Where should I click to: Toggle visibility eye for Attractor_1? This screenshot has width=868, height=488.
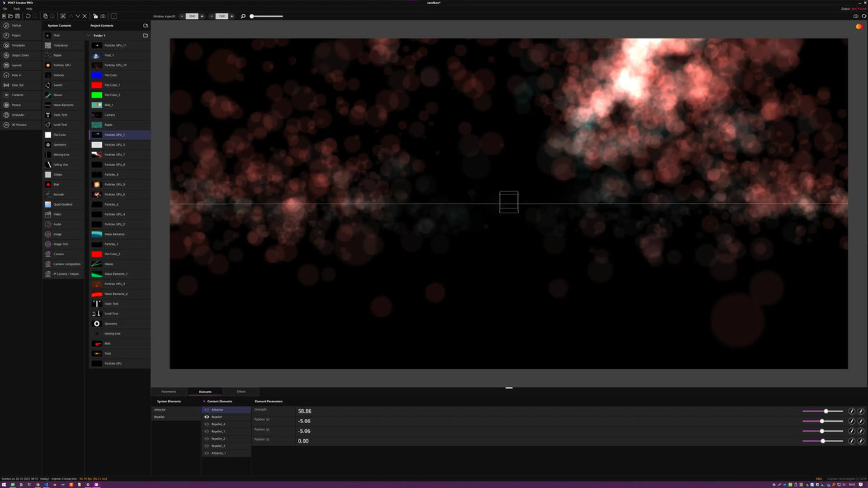207,453
